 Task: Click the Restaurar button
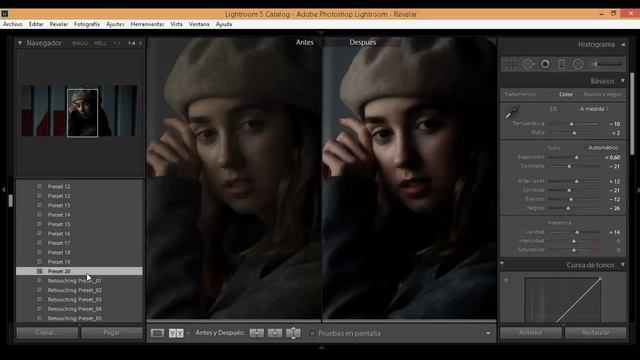(x=596, y=333)
